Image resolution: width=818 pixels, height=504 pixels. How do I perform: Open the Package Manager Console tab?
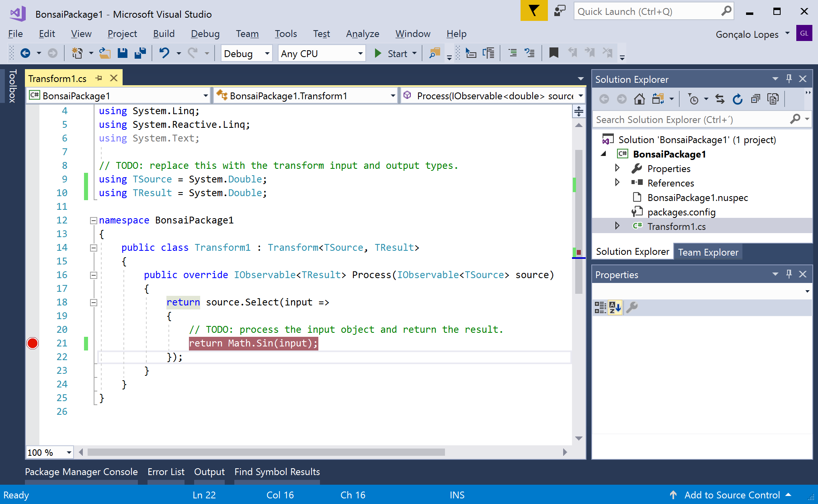[x=81, y=472]
